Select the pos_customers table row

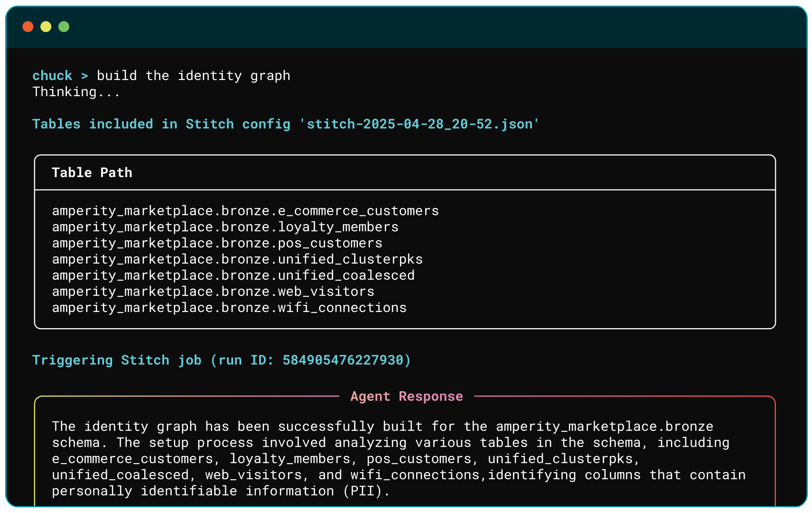(217, 243)
